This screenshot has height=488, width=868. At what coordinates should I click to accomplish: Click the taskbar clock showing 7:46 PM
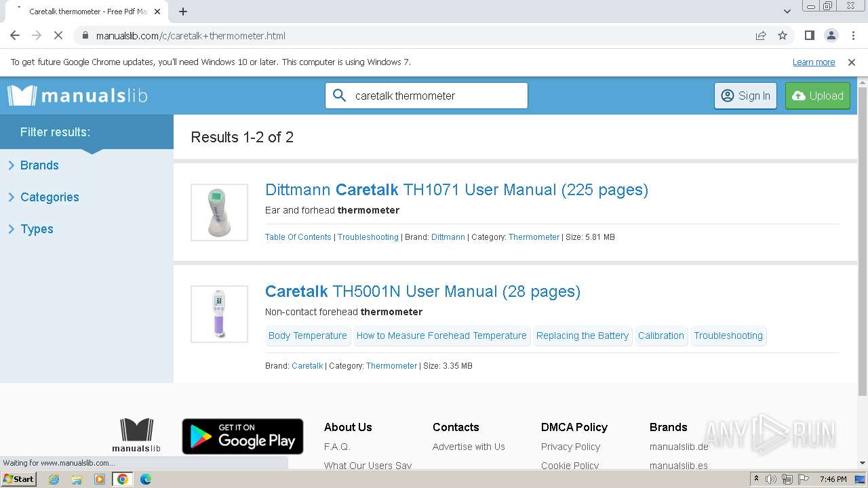(x=833, y=479)
